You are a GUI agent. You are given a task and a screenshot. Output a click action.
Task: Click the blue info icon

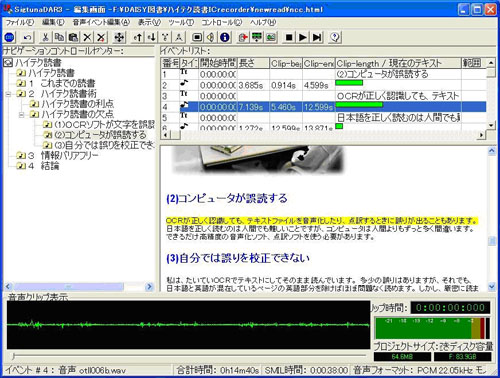click(225, 37)
